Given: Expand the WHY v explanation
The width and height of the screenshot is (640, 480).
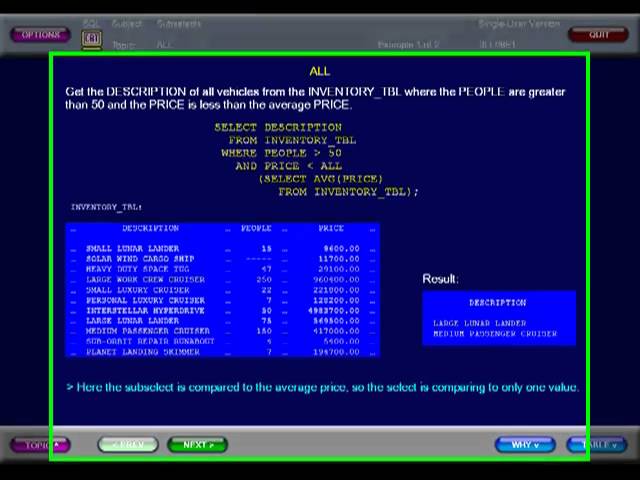Looking at the screenshot, I should 525,444.
